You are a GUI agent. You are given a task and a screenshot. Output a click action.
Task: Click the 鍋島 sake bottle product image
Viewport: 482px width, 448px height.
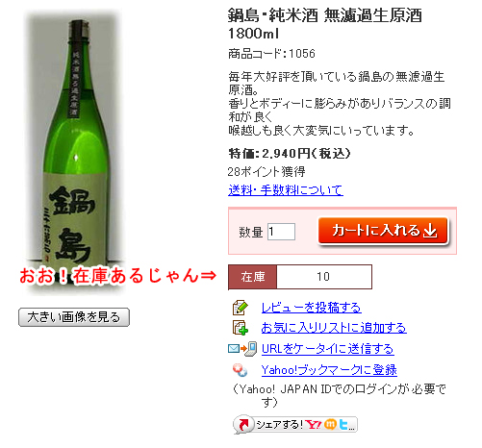75,151
